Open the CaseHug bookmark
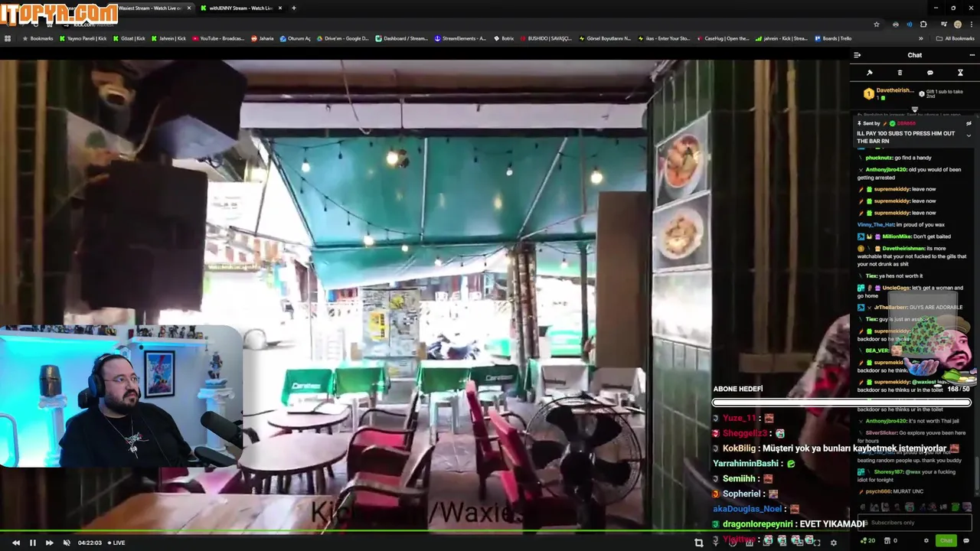Viewport: 980px width, 551px height. (x=723, y=38)
